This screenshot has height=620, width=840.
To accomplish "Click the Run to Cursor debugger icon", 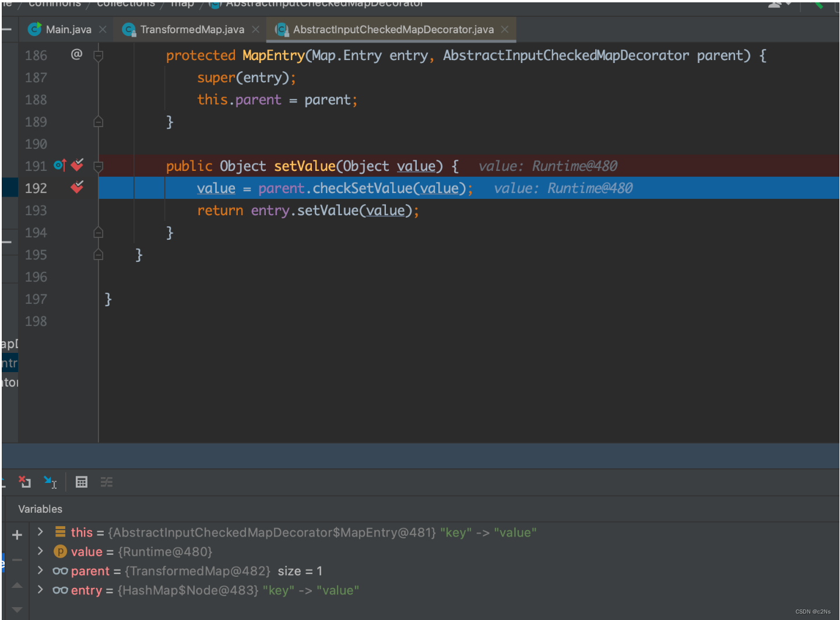I will pos(51,482).
